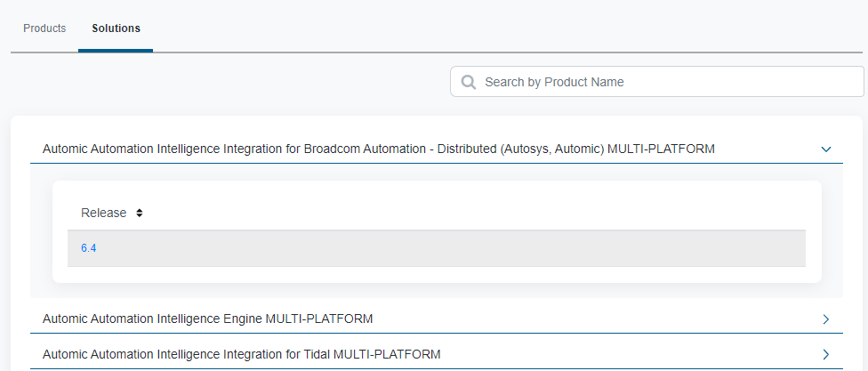This screenshot has height=371, width=868.
Task: Click the sort arrows beside Release
Action: point(140,214)
